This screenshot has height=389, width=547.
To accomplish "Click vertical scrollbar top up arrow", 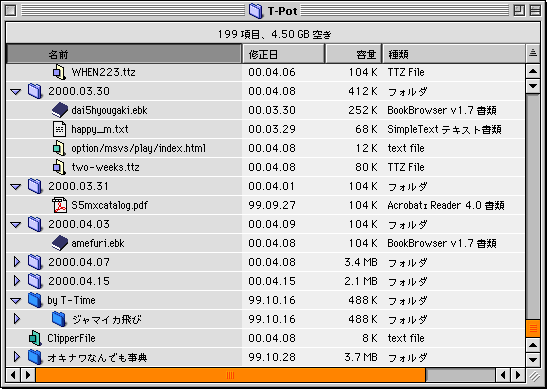I will point(533,71).
